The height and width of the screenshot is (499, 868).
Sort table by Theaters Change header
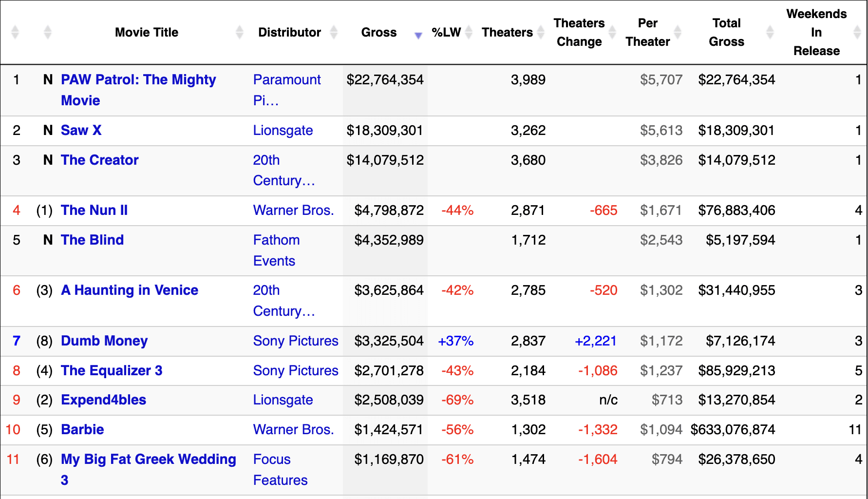(579, 32)
